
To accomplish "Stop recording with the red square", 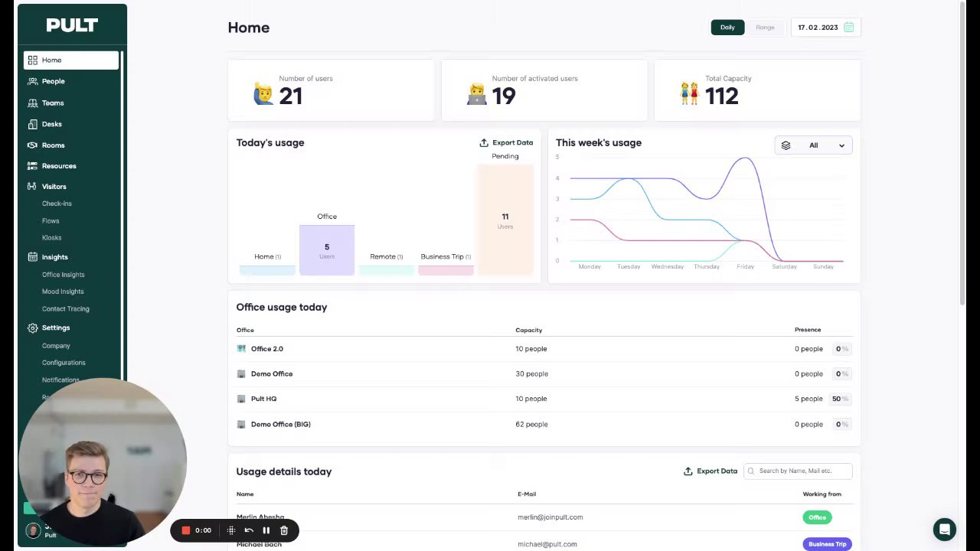I will [x=185, y=530].
